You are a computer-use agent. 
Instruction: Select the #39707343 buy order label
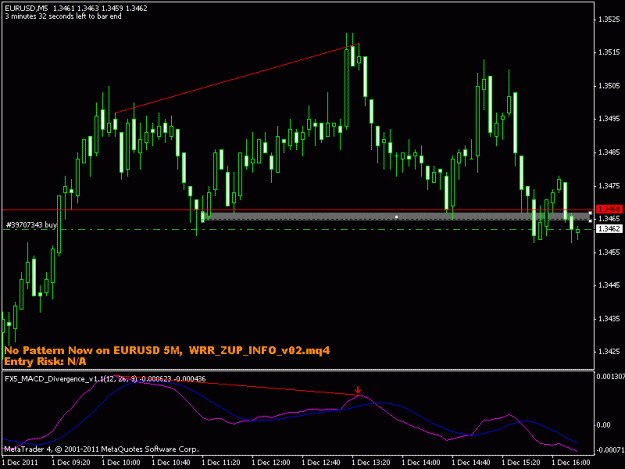pyautogui.click(x=31, y=225)
